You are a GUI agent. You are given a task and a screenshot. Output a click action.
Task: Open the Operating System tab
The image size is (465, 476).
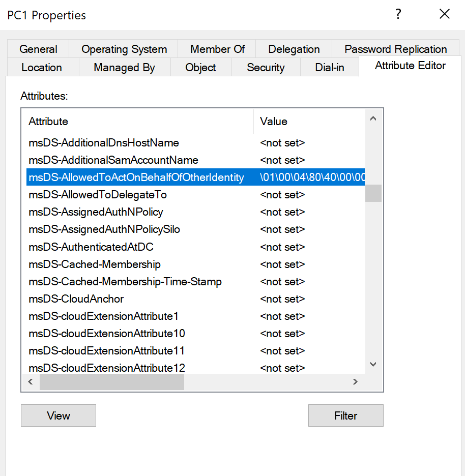[124, 49]
